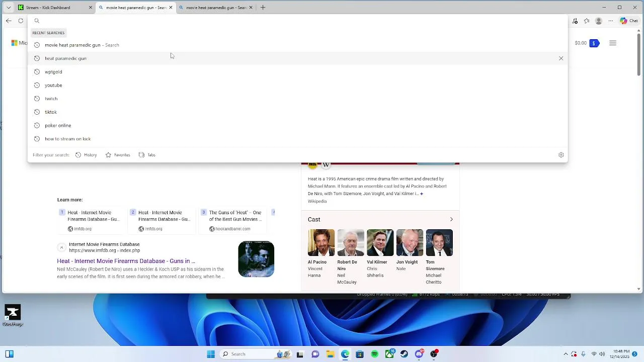Click the scrollbar down arrow
The image size is (644, 362).
[x=639, y=289]
